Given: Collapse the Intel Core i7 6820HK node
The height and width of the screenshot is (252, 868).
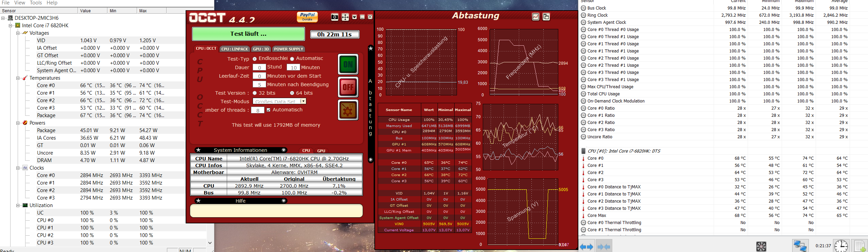Looking at the screenshot, I should pyautogui.click(x=11, y=25).
